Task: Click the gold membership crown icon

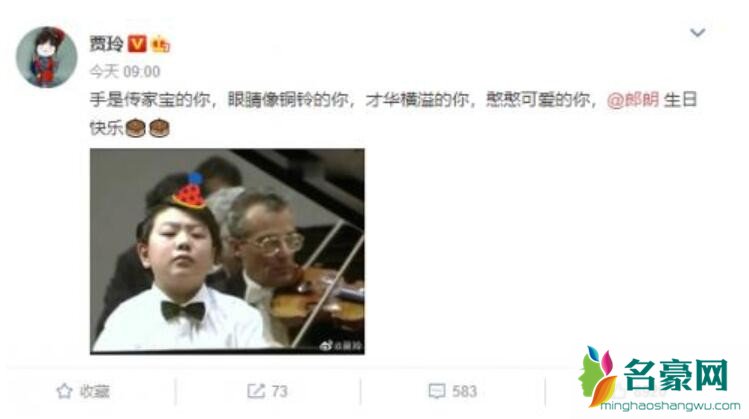Action: point(160,44)
